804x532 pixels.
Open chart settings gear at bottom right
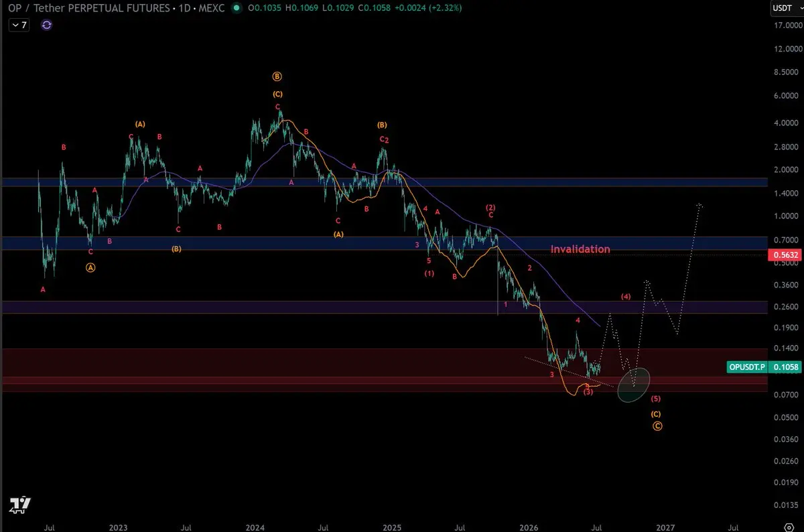pos(788,527)
